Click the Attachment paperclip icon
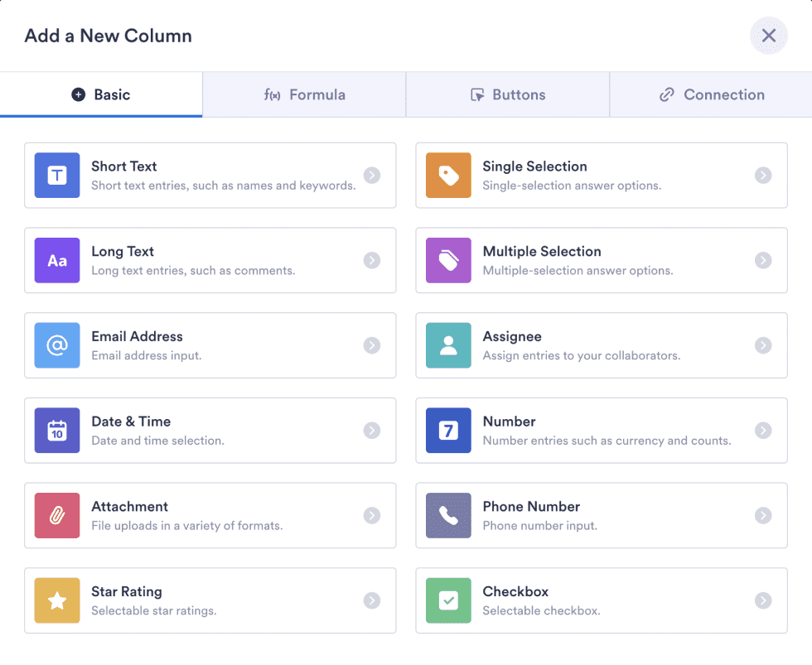Viewport: 812px width, 665px height. 57,515
